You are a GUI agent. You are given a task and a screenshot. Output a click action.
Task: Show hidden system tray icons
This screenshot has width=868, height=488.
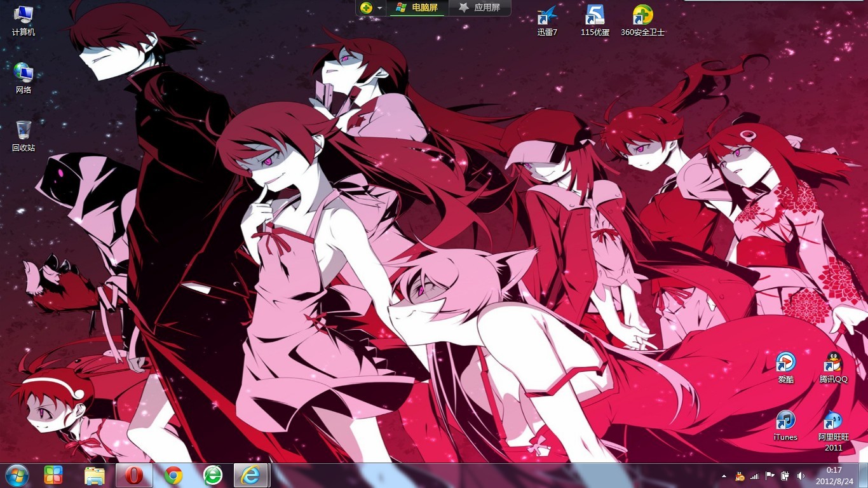tap(724, 475)
